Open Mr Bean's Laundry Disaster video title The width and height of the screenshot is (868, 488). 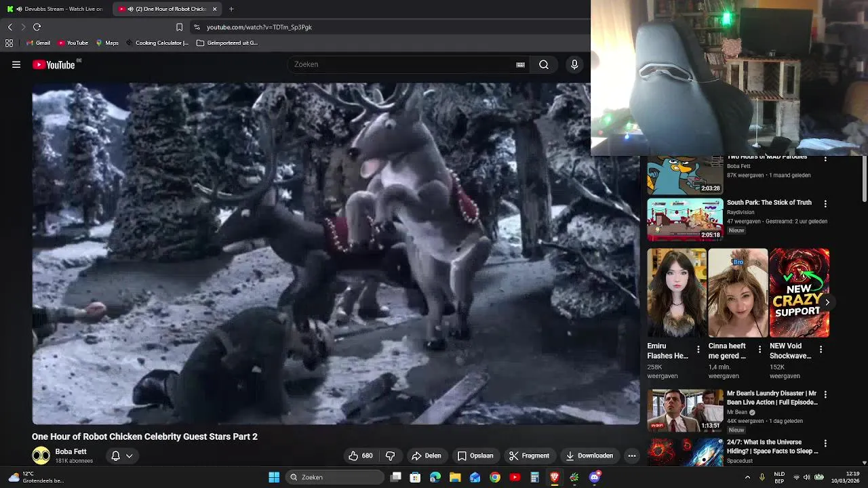[772, 398]
